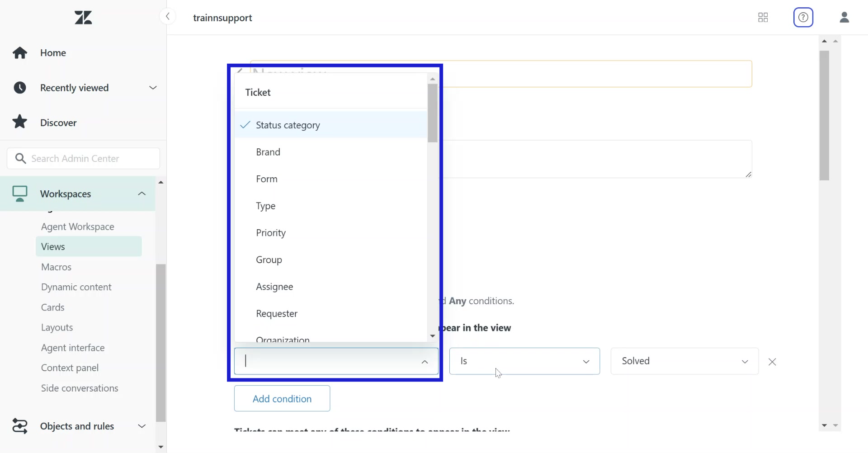Open the Home icon in sidebar
This screenshot has width=868, height=453.
coord(20,53)
